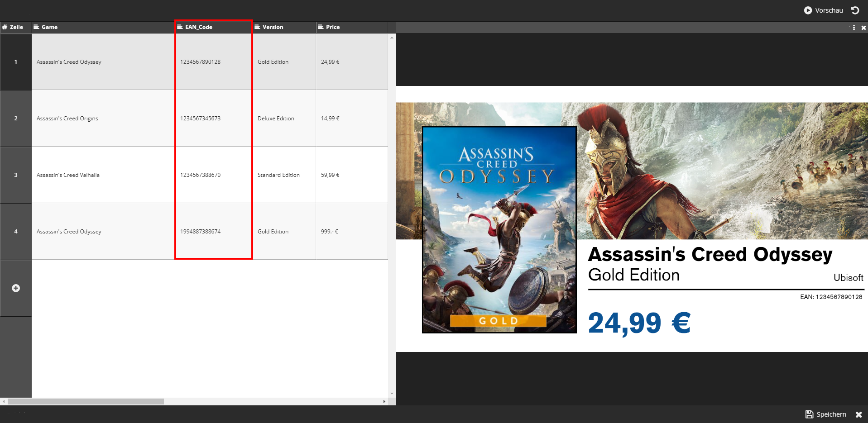Click the X beside Speichern
This screenshot has width=868, height=423.
[858, 414]
